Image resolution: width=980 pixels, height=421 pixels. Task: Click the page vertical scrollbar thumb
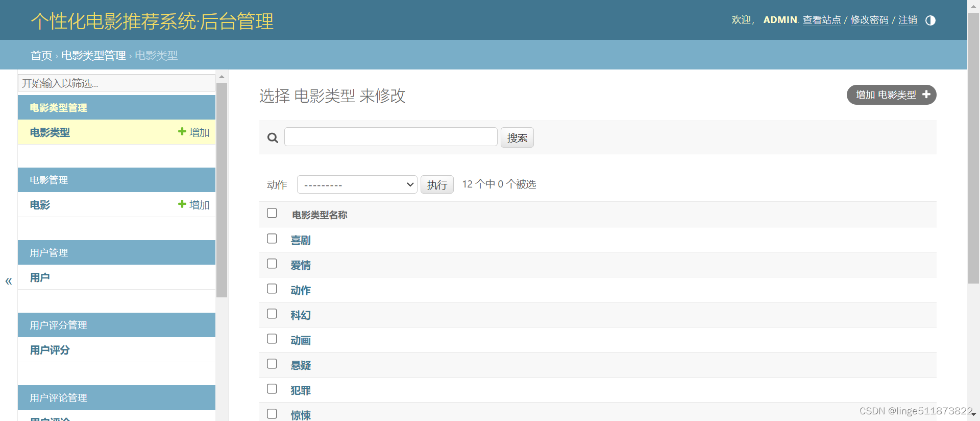coord(974,148)
